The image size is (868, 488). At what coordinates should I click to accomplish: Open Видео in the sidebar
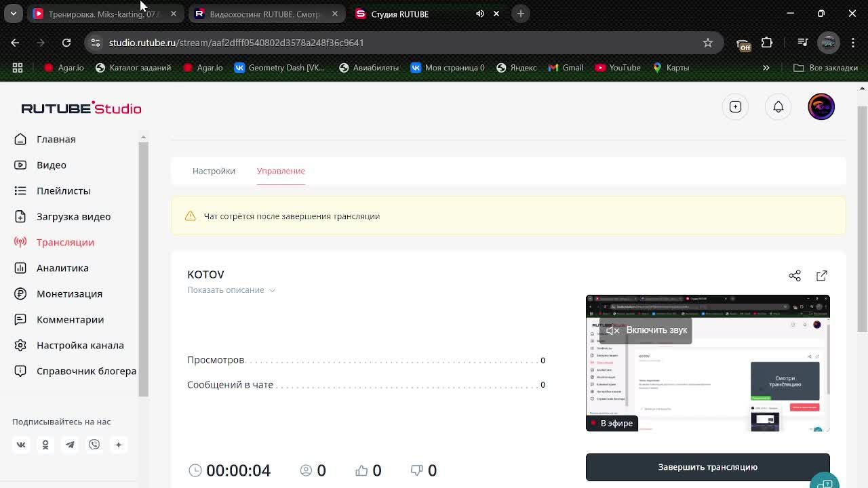(x=51, y=165)
